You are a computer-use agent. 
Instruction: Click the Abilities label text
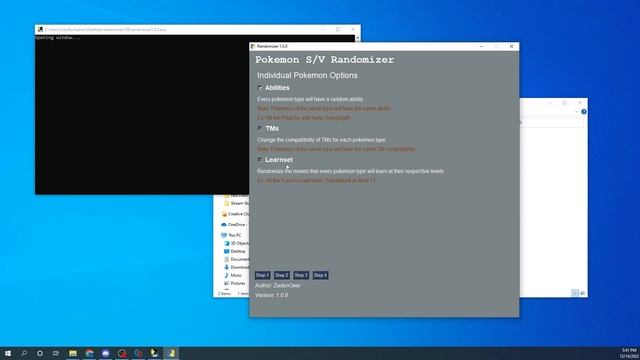(277, 88)
